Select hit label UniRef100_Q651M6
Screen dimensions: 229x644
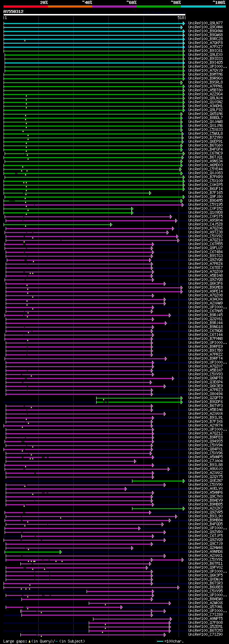pyautogui.click(x=205, y=114)
